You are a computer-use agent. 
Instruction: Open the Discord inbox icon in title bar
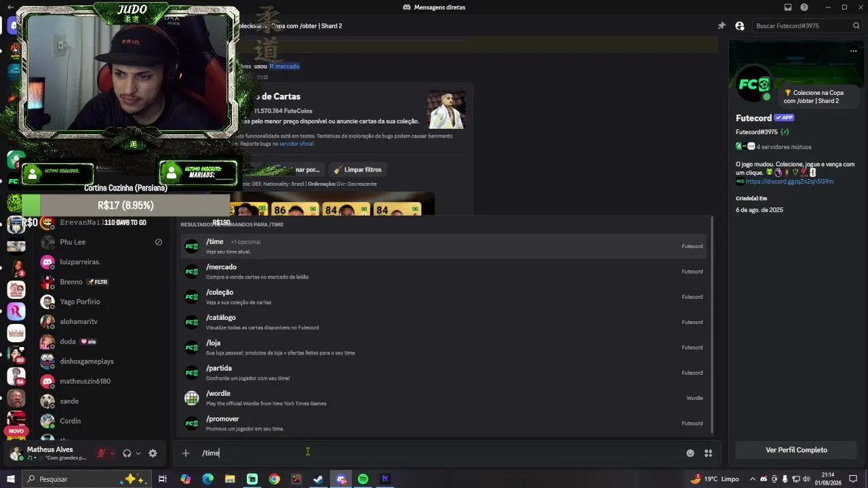point(788,7)
